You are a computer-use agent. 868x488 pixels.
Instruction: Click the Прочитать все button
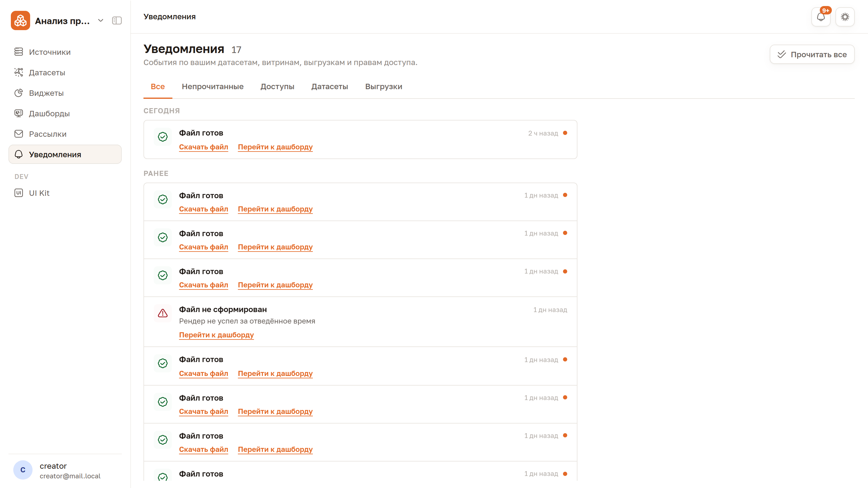click(812, 54)
